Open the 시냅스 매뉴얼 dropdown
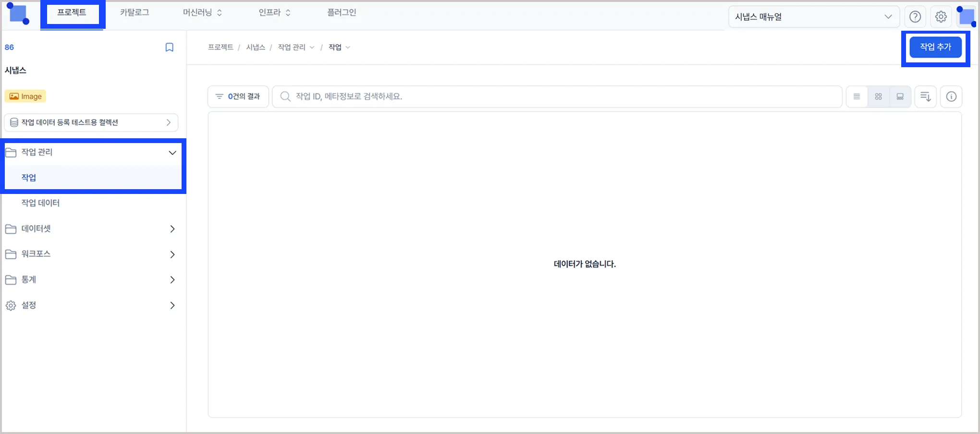This screenshot has width=980, height=434. pyautogui.click(x=814, y=17)
